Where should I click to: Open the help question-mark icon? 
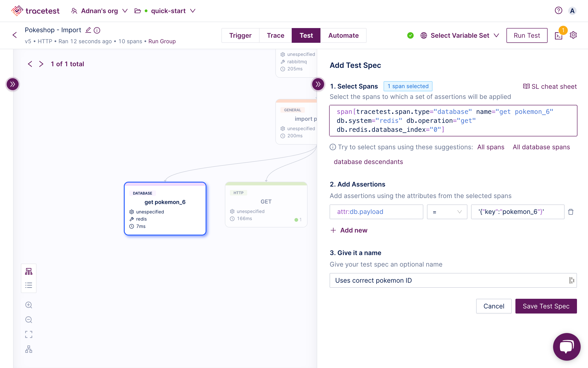click(x=558, y=11)
